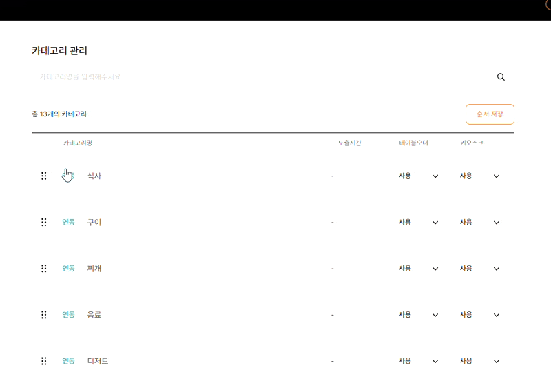Grab the drag handle for 디저트 row
The height and width of the screenshot is (392, 551).
[x=44, y=361]
